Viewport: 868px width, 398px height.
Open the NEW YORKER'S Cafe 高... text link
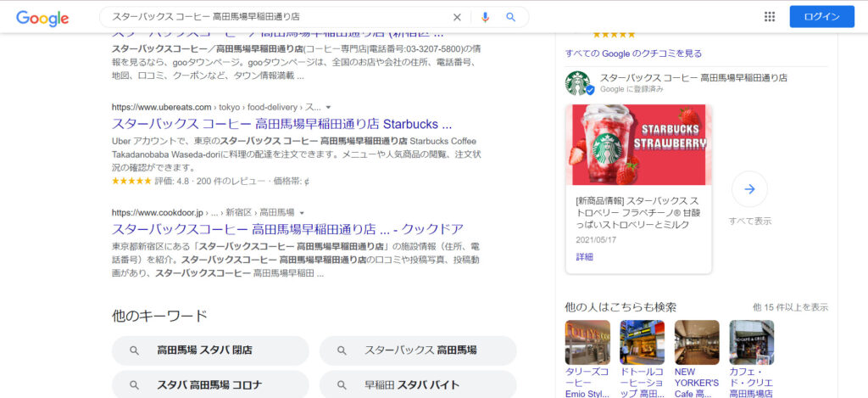pyautogui.click(x=697, y=383)
